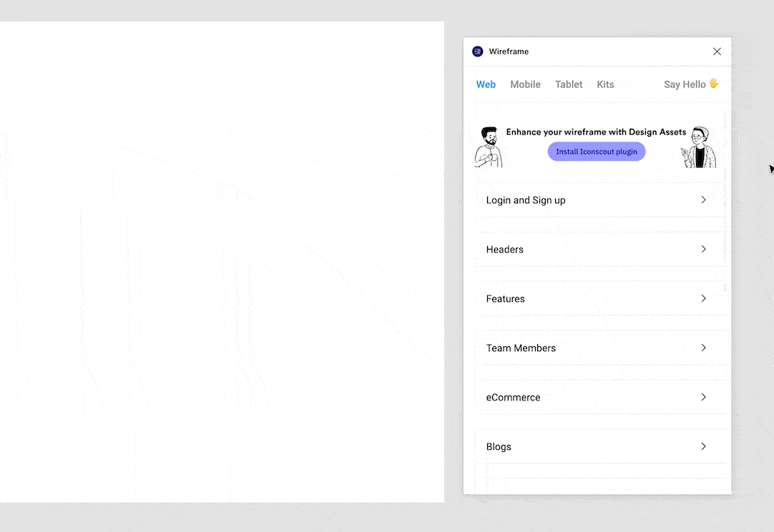Expand the Blogs chevron arrow
The width and height of the screenshot is (774, 532).
703,447
